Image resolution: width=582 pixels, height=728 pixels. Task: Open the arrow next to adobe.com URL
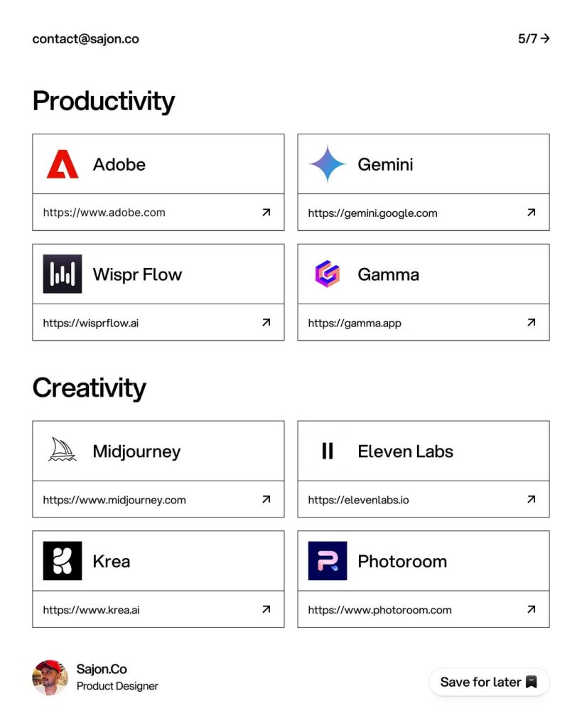pos(266,212)
